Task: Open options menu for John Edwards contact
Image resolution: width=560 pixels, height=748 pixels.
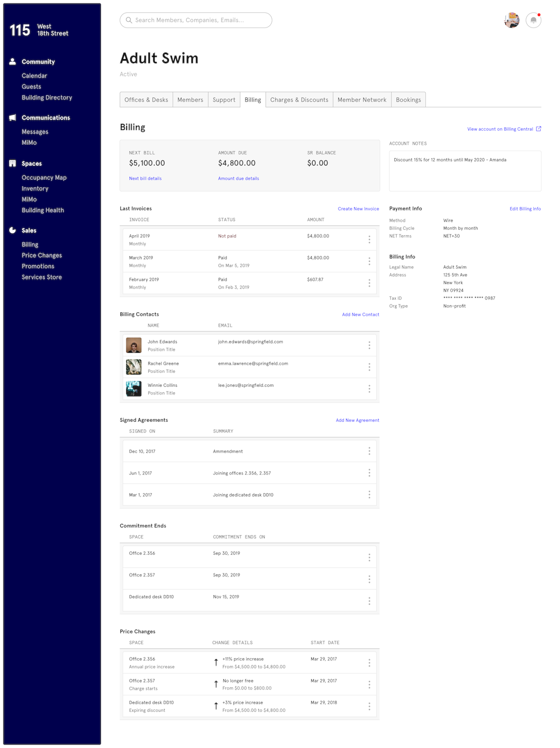Action: pos(369,345)
